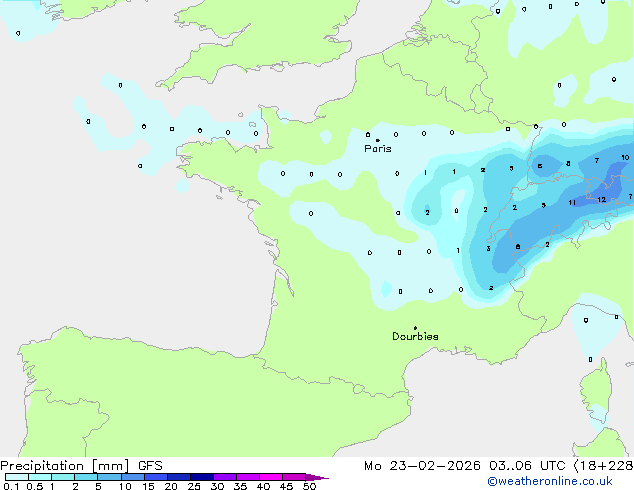This screenshot has height=490, width=634.
Task: Click the 40 to 45 mm magenta swatch
Action: [x=271, y=477]
